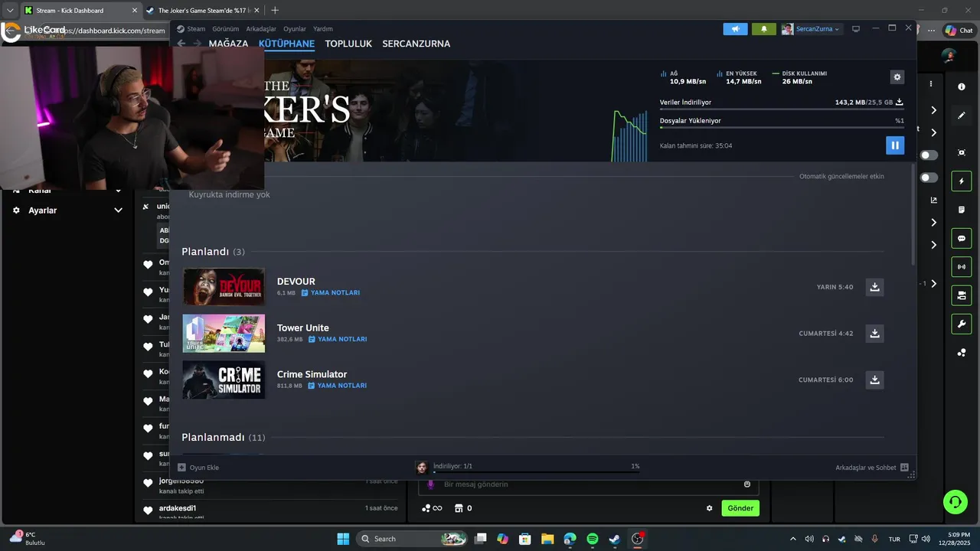
Task: Open three-dot menu in Kick right panel
Action: tap(931, 83)
